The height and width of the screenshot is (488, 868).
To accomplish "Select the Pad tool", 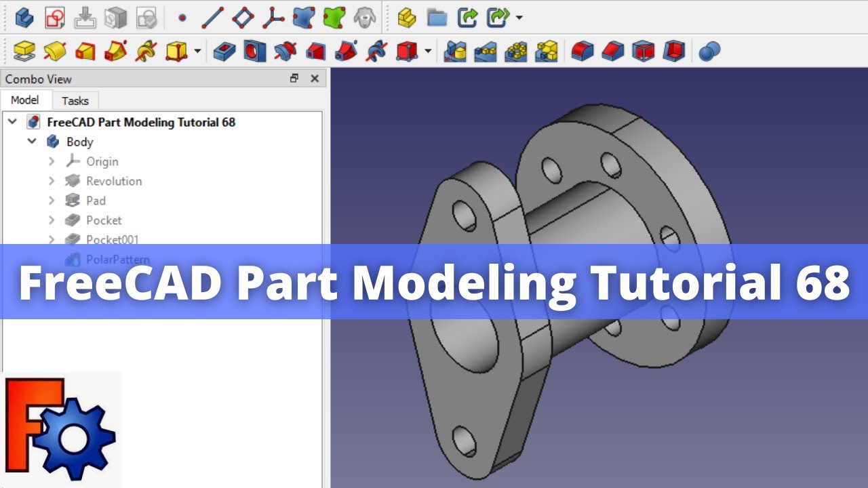I will tap(24, 51).
